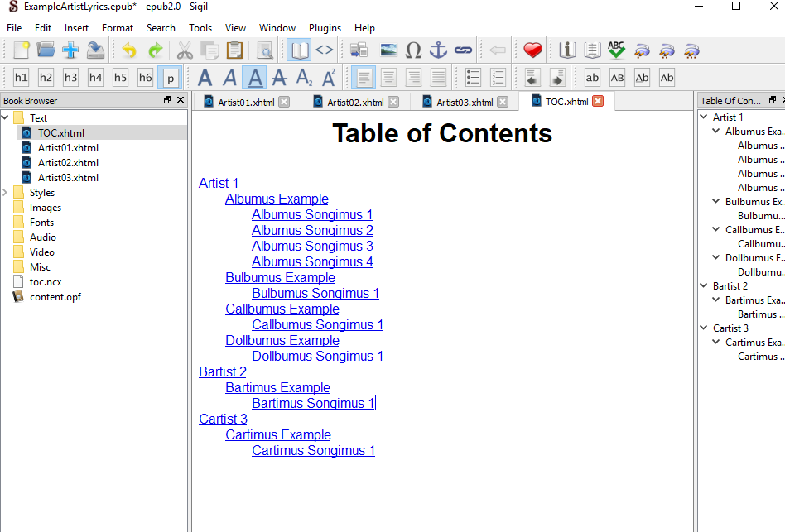Toggle paragraph style p button
Viewport: 785px width, 532px height.
tap(171, 78)
